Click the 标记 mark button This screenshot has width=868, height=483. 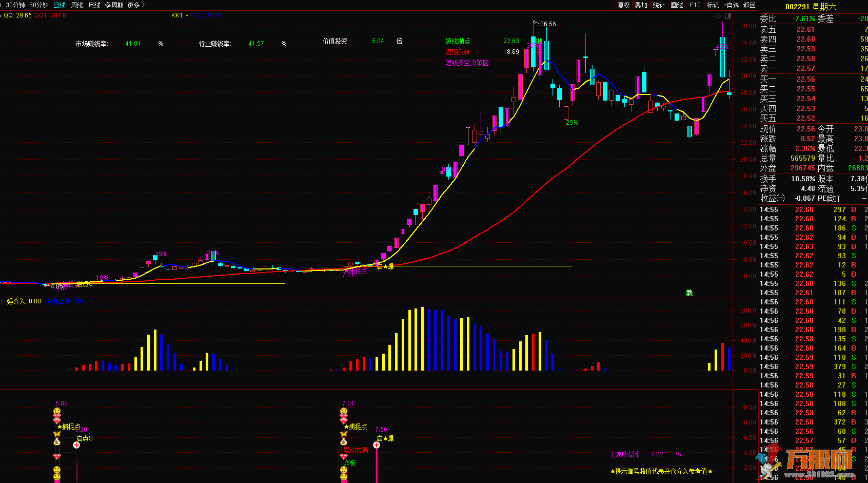pos(713,5)
